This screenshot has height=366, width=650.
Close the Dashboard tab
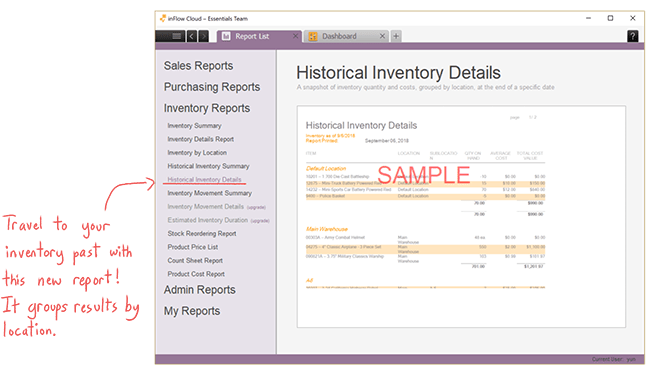(382, 36)
